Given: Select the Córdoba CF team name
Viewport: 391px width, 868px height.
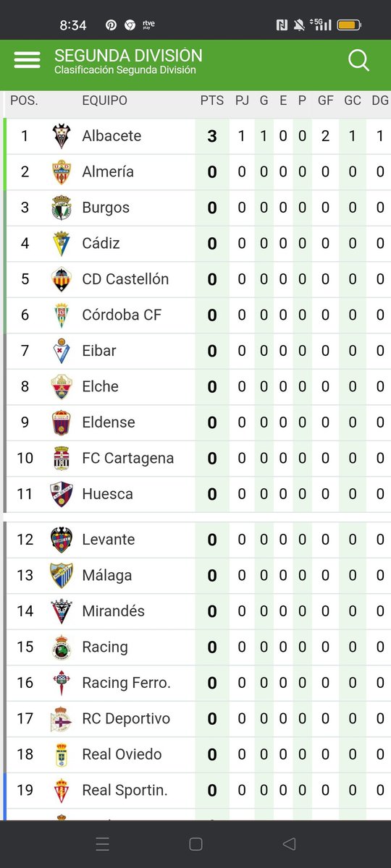Looking at the screenshot, I should (122, 315).
